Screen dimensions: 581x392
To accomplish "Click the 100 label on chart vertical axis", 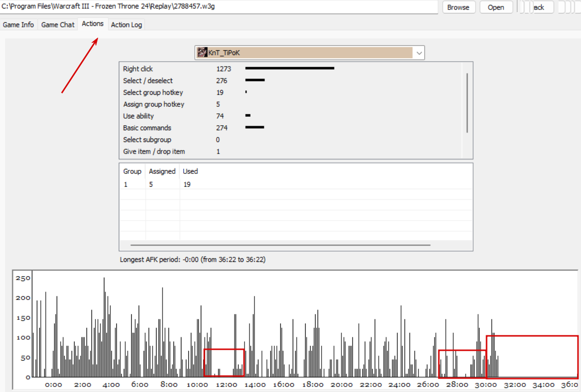I will pos(23,337).
